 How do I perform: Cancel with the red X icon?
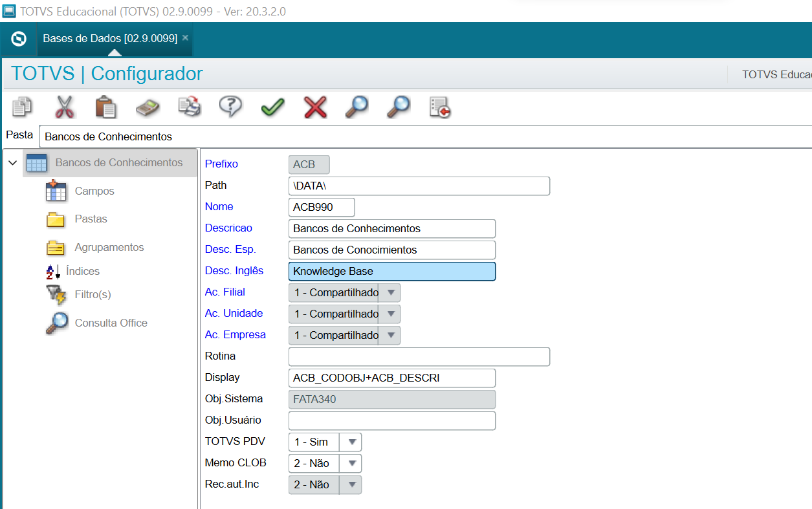click(315, 107)
